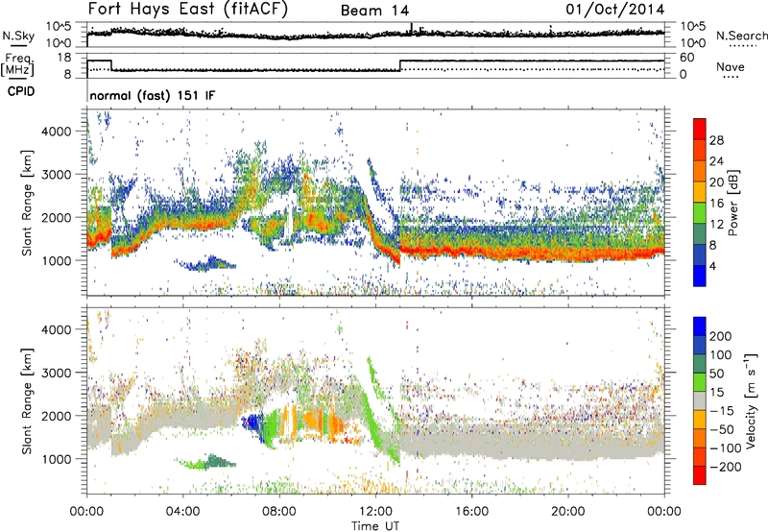This screenshot has height=532, width=768.
Task: Select the "08:00" time axis tick
Action: tap(279, 512)
